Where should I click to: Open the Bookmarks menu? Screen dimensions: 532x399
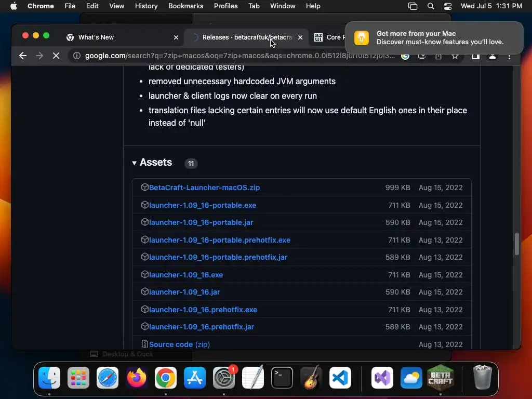(185, 6)
